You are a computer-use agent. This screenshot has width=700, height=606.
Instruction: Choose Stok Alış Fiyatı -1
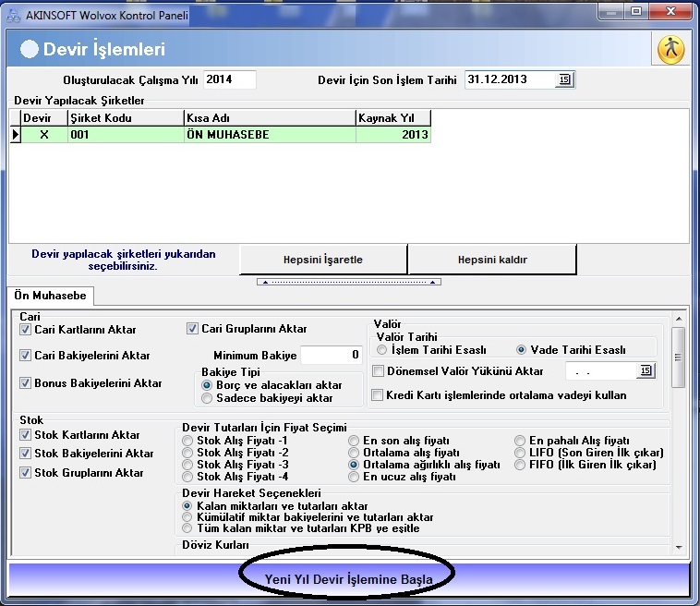[187, 441]
